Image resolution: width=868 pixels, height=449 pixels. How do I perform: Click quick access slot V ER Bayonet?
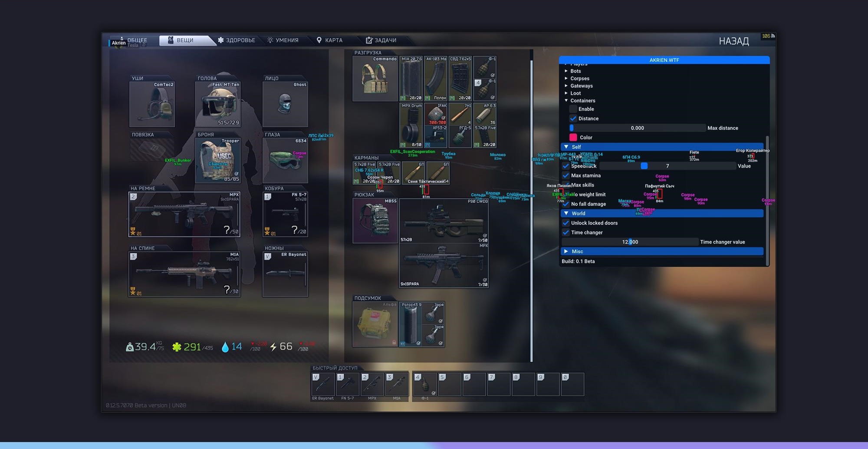323,384
